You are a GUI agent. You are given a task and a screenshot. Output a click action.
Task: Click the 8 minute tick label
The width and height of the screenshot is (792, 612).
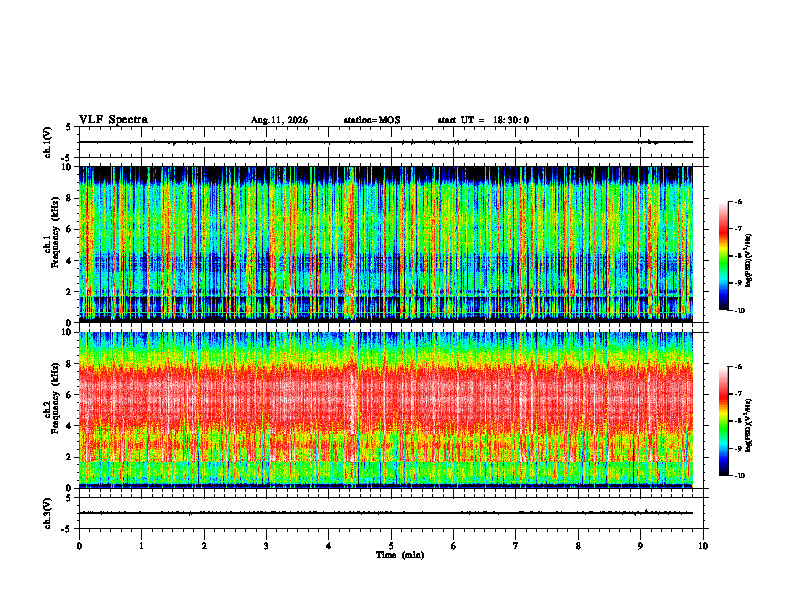(578, 546)
